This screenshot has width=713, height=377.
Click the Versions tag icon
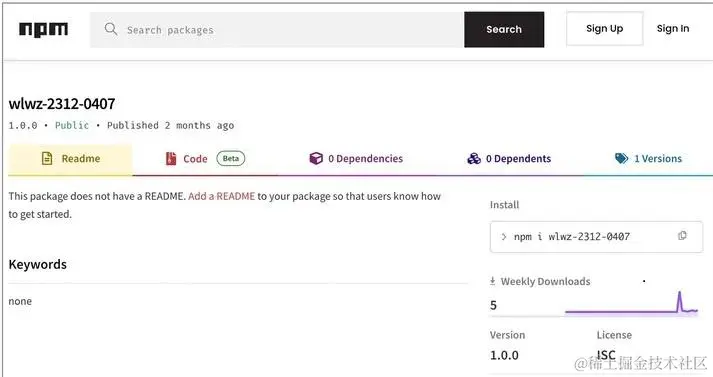click(x=622, y=158)
